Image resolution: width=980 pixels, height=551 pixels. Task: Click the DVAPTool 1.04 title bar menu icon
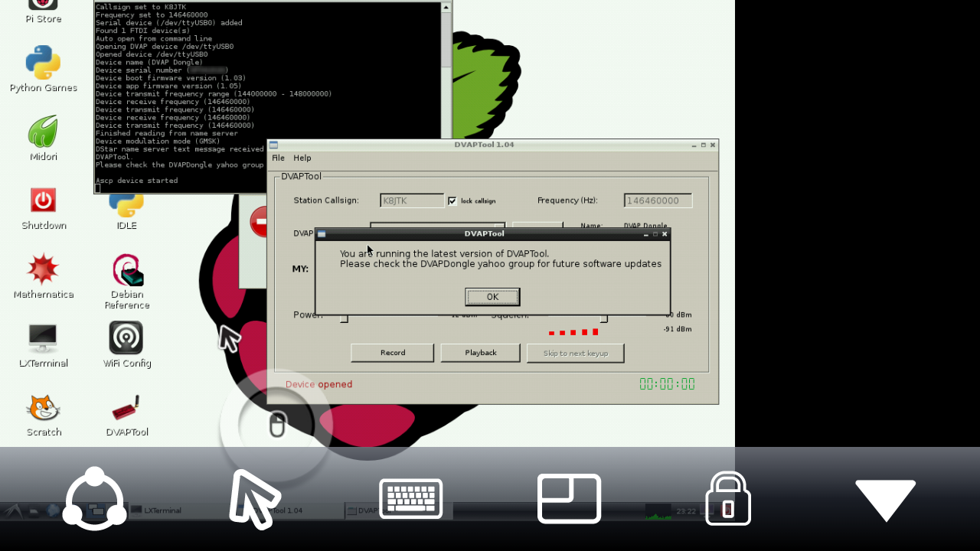pos(273,145)
